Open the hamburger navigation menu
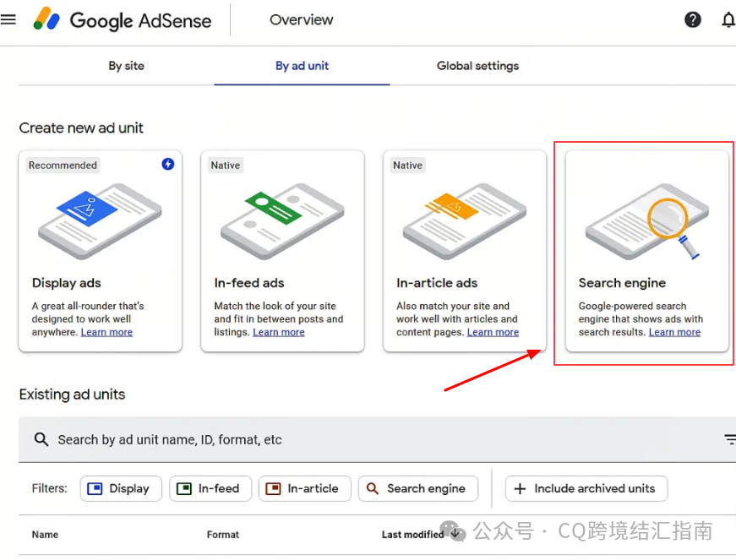The height and width of the screenshot is (560, 736). (8, 19)
